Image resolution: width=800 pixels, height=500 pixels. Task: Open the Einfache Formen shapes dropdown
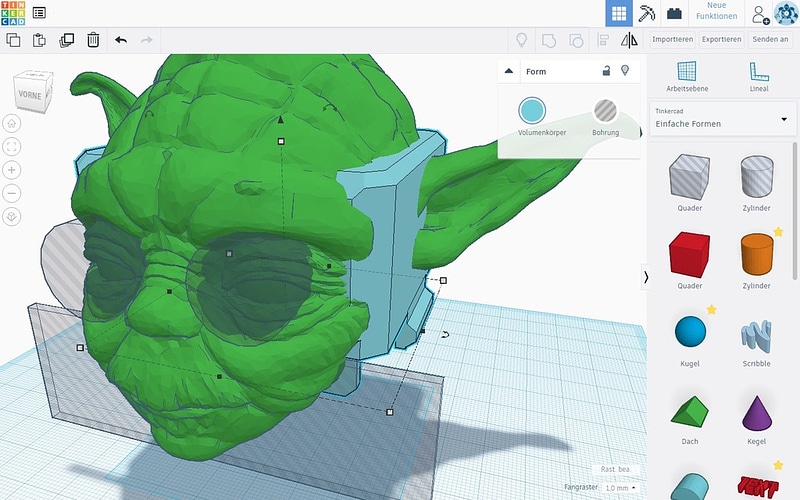point(721,119)
